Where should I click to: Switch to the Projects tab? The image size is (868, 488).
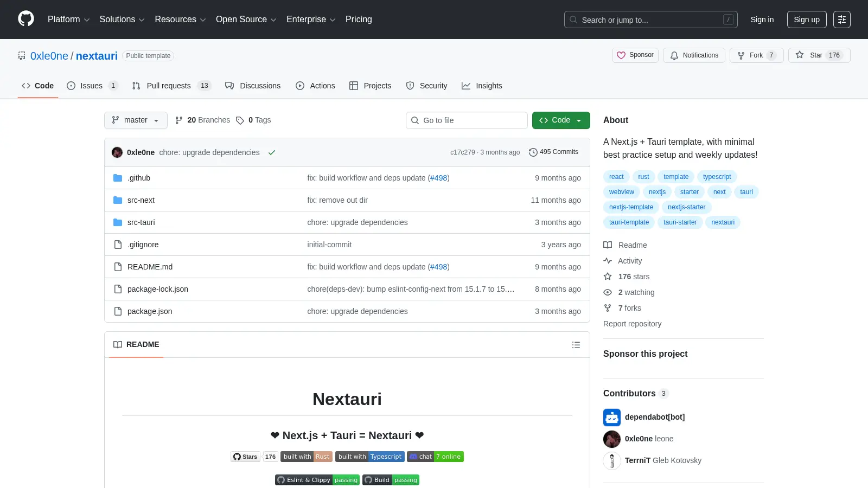(370, 86)
